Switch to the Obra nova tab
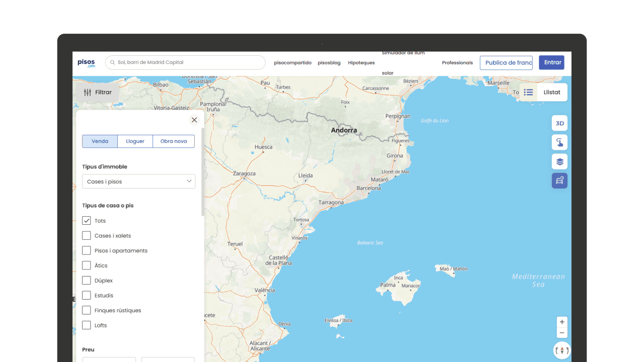 tap(174, 141)
